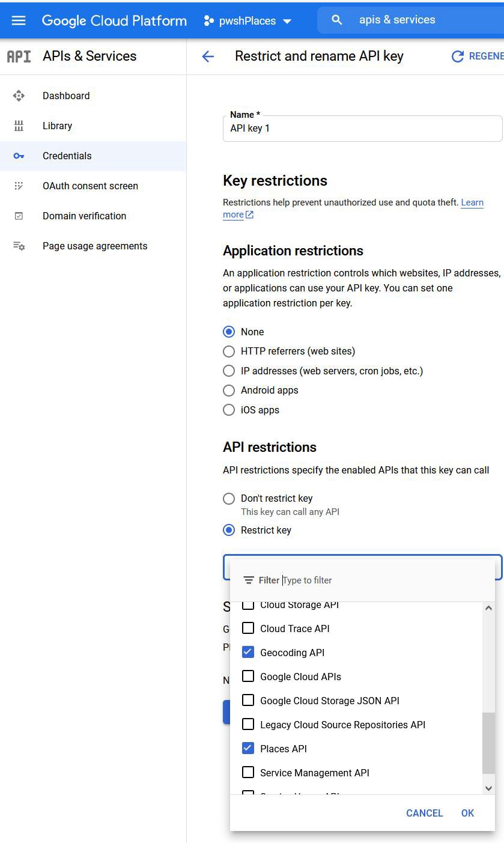Viewport: 504px width, 843px height.
Task: Check Google Cloud Storage JSON API
Action: 248,701
